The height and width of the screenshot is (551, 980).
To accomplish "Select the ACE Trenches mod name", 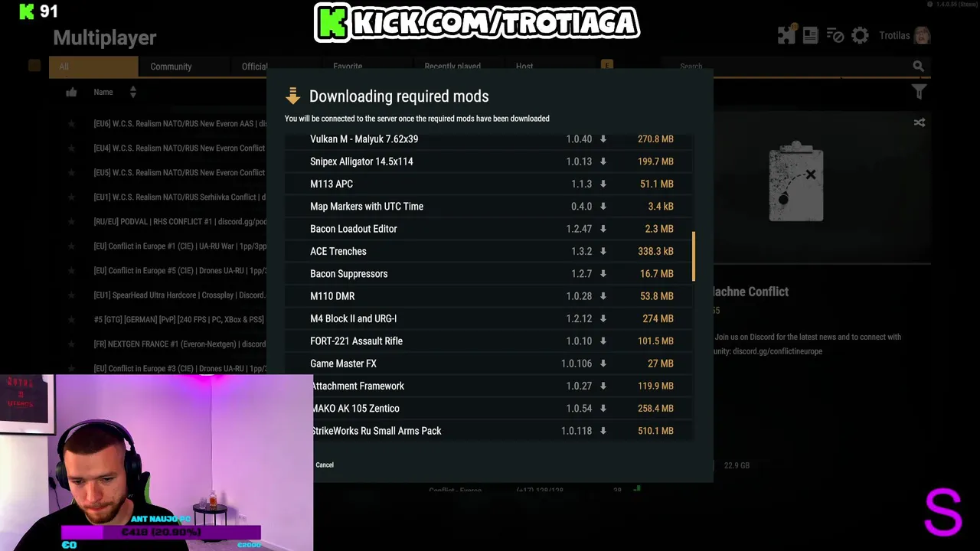I will click(x=338, y=251).
